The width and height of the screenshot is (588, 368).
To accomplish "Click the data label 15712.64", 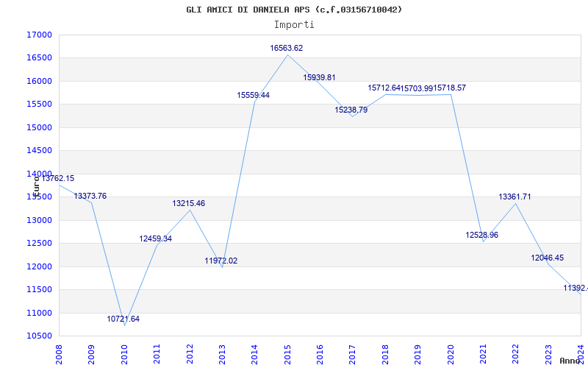I will coord(384,88).
